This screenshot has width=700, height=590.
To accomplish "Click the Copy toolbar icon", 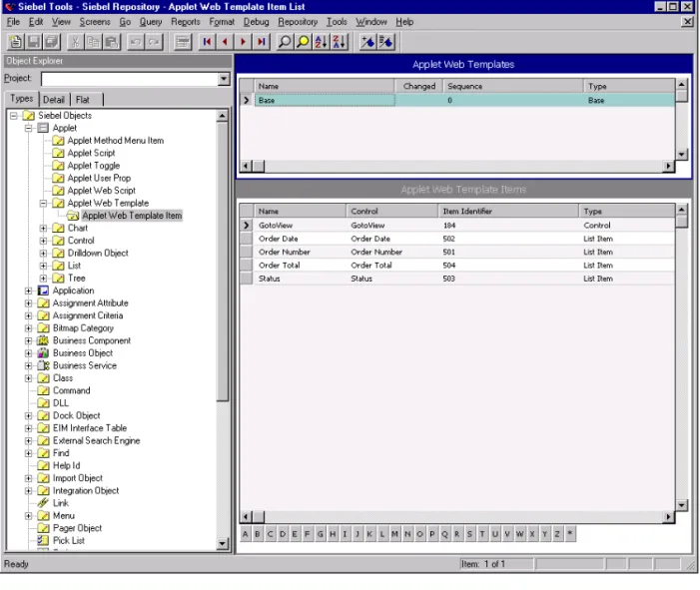I will tap(93, 42).
